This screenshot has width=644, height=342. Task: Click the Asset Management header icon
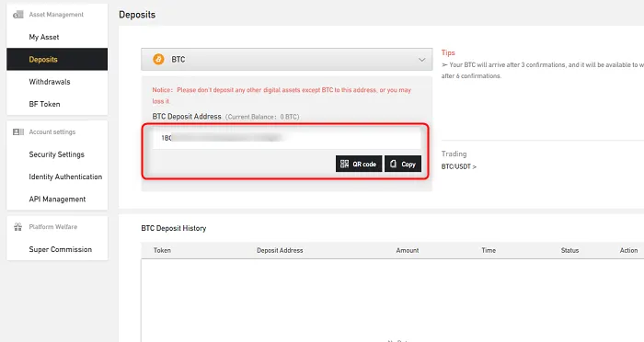(17, 15)
